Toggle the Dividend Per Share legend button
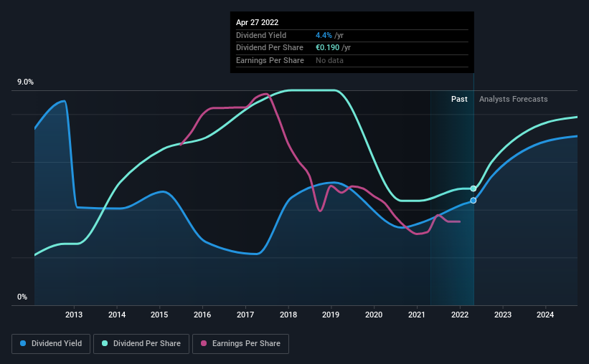 click(141, 344)
